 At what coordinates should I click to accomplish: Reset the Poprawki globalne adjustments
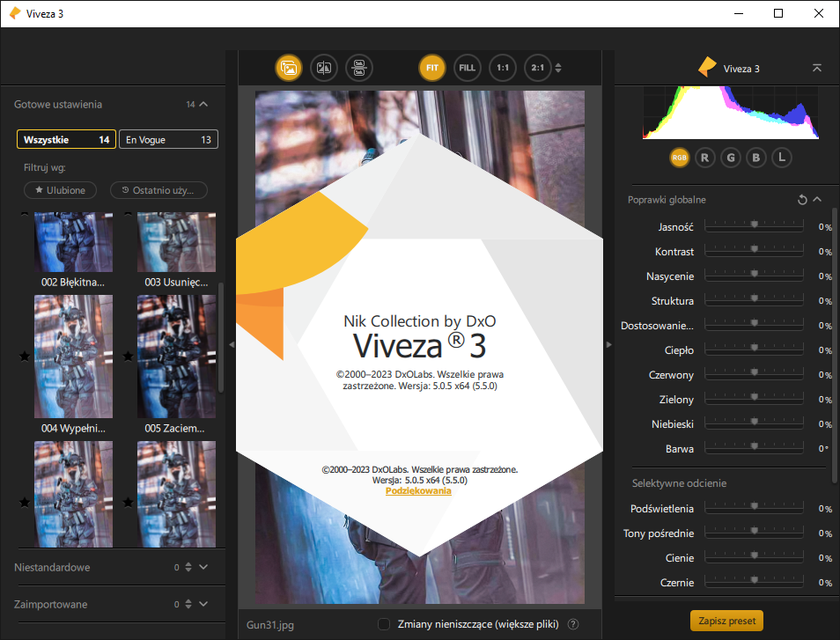pyautogui.click(x=802, y=200)
